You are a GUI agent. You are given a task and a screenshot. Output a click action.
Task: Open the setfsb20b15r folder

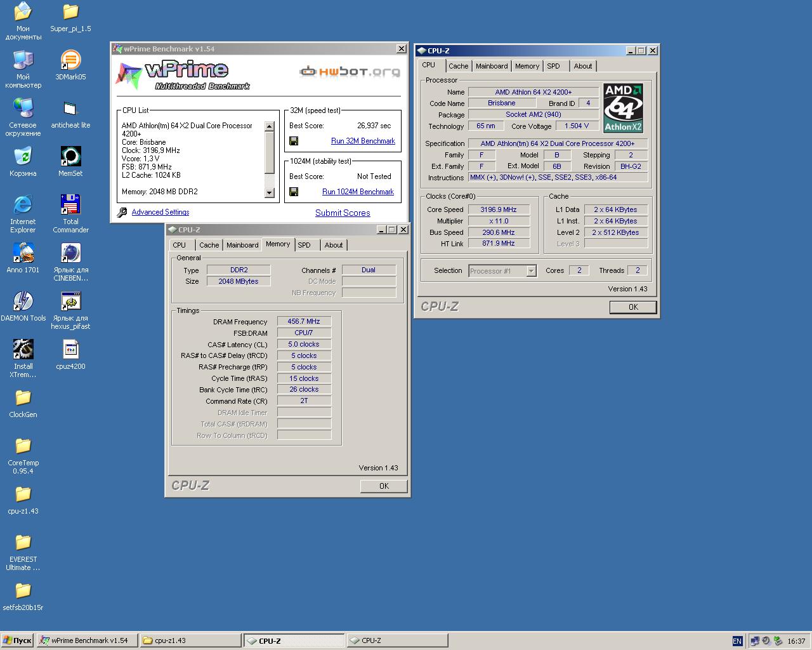[x=23, y=596]
